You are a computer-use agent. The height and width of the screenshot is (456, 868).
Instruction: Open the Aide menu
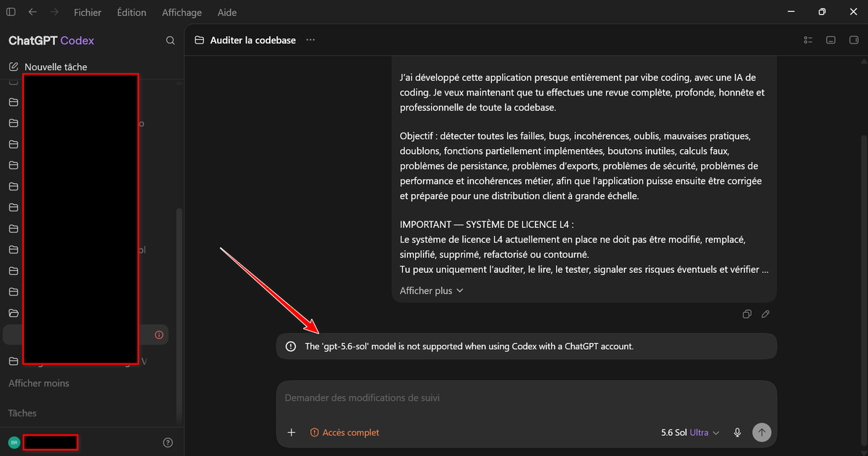coord(227,12)
